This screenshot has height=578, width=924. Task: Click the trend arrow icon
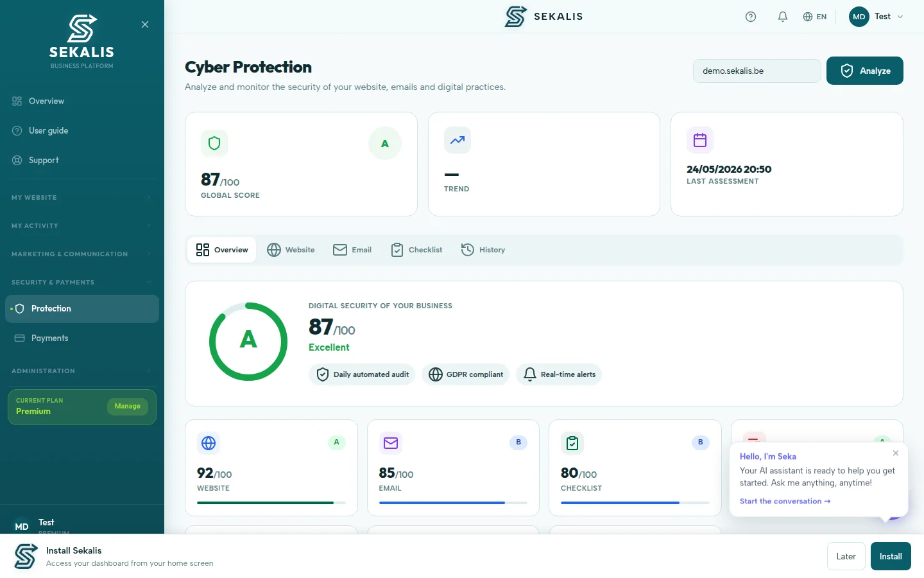click(x=458, y=140)
